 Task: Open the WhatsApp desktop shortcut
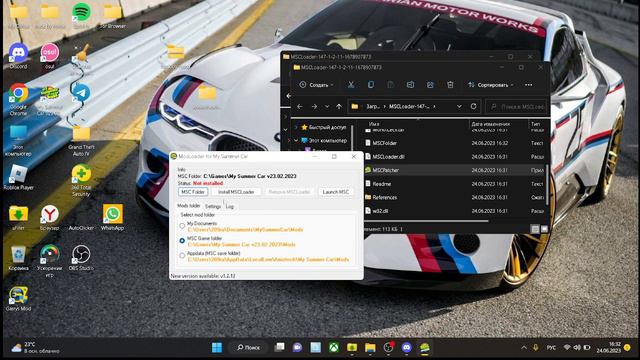[x=113, y=218]
